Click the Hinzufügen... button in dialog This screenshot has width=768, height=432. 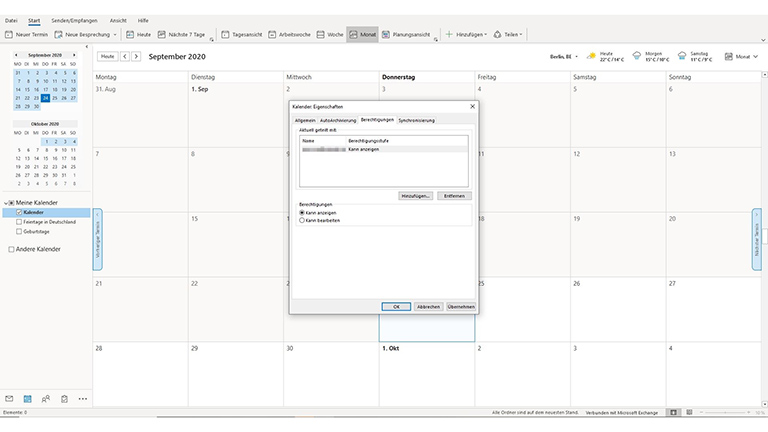415,196
